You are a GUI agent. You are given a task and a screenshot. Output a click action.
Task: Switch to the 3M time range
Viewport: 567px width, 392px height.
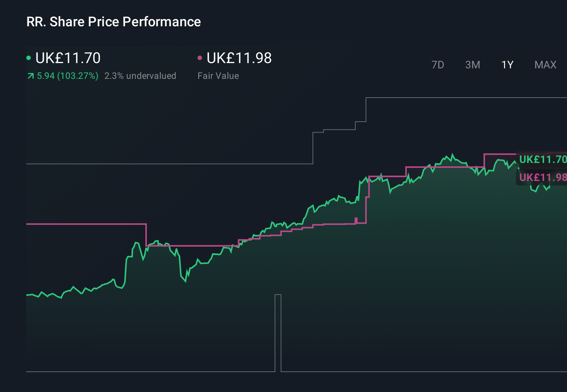(x=472, y=65)
